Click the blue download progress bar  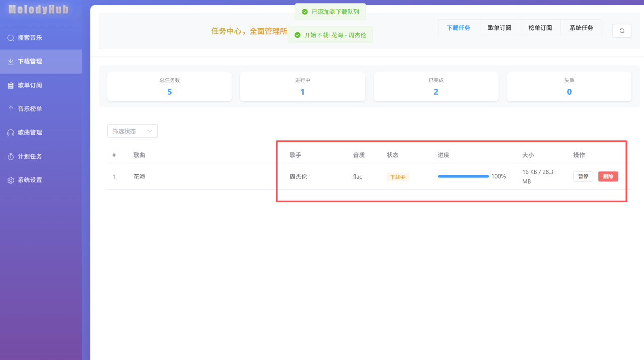tap(463, 176)
